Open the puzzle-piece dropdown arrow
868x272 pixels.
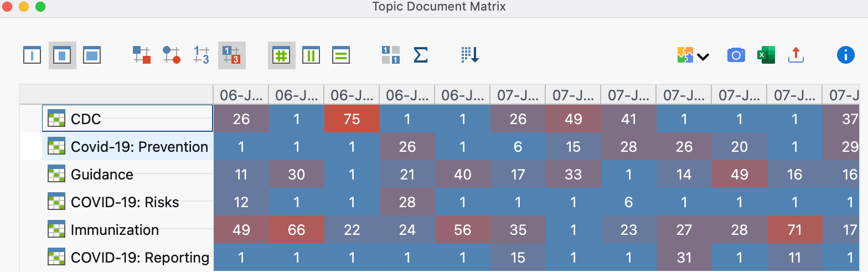[x=703, y=57]
